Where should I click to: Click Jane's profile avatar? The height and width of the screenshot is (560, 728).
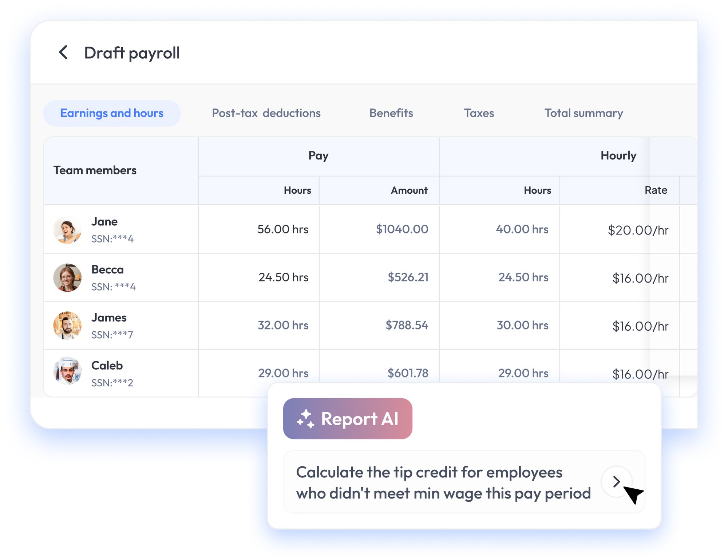67,230
